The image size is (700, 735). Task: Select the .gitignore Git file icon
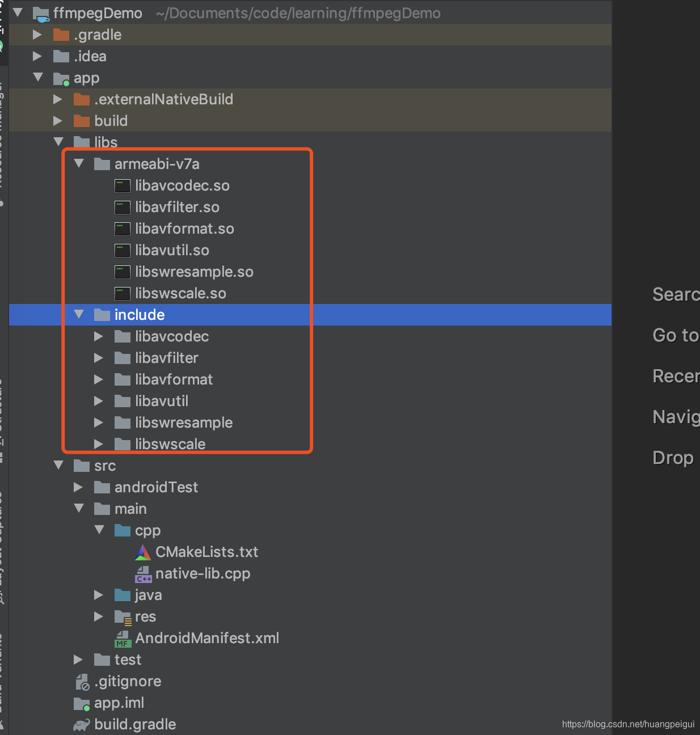(x=83, y=681)
